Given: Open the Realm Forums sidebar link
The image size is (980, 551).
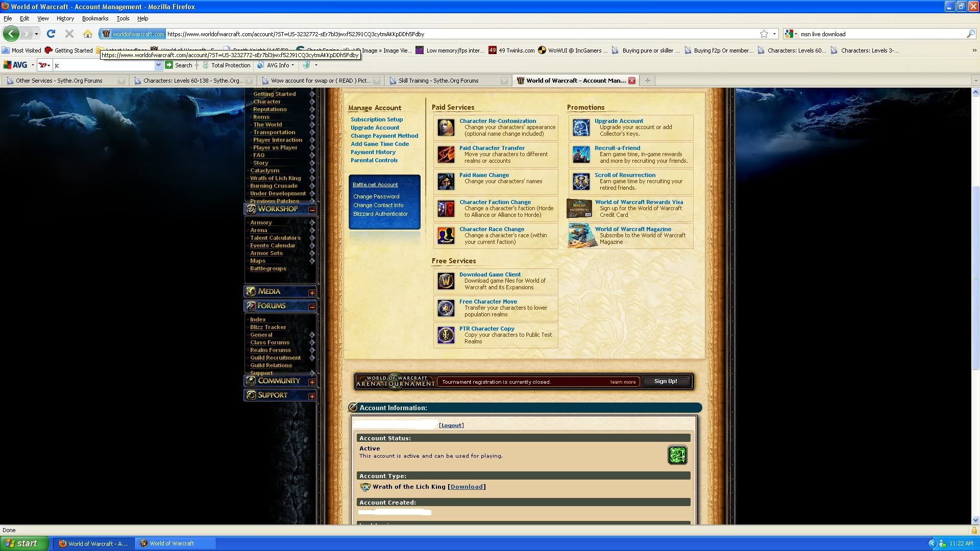Looking at the screenshot, I should click(271, 350).
